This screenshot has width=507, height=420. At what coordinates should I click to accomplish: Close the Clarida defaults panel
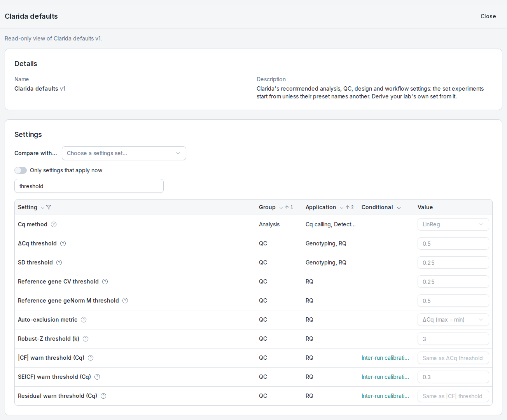[x=488, y=16]
